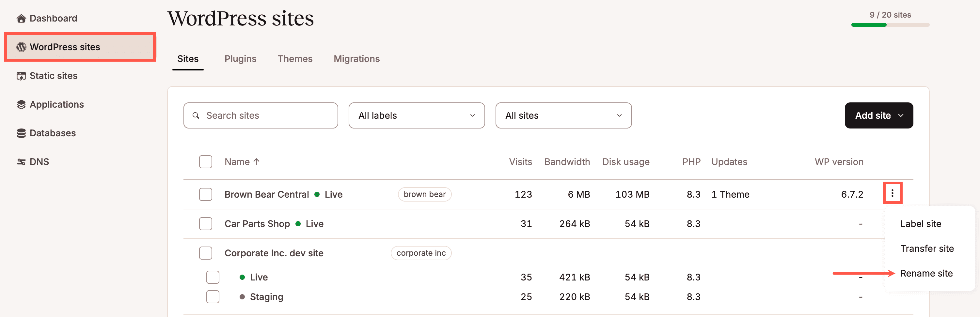Click the corporate inc label tag
This screenshot has height=317, width=980.
[x=421, y=253]
